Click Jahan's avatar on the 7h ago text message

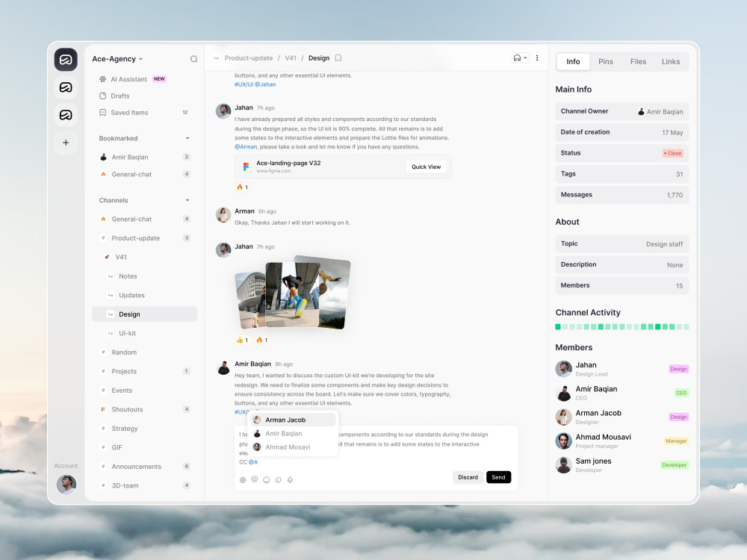(x=223, y=111)
